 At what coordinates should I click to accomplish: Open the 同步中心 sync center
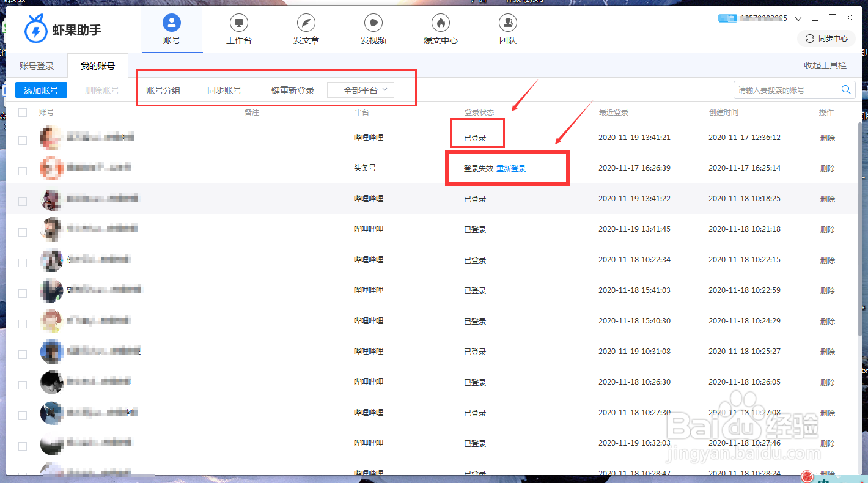point(826,38)
